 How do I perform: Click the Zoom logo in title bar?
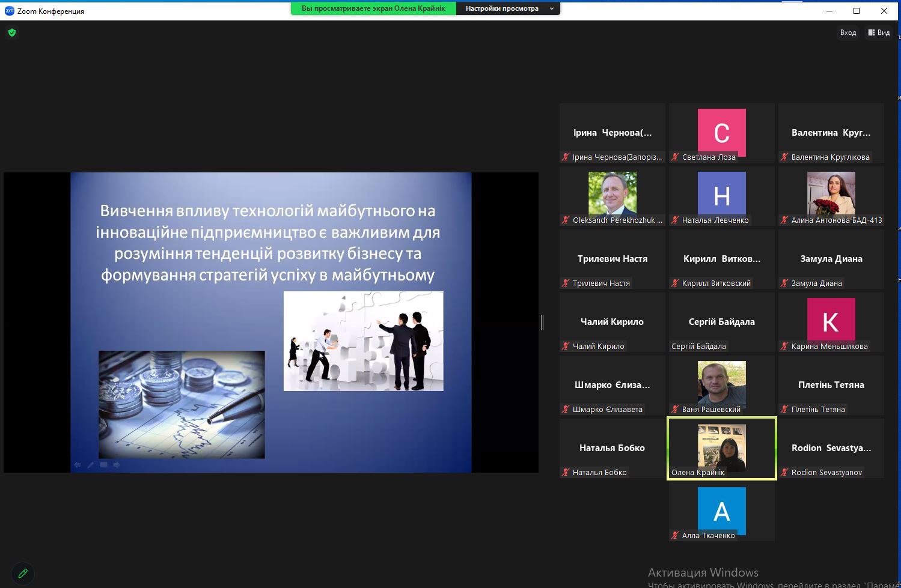(9, 11)
